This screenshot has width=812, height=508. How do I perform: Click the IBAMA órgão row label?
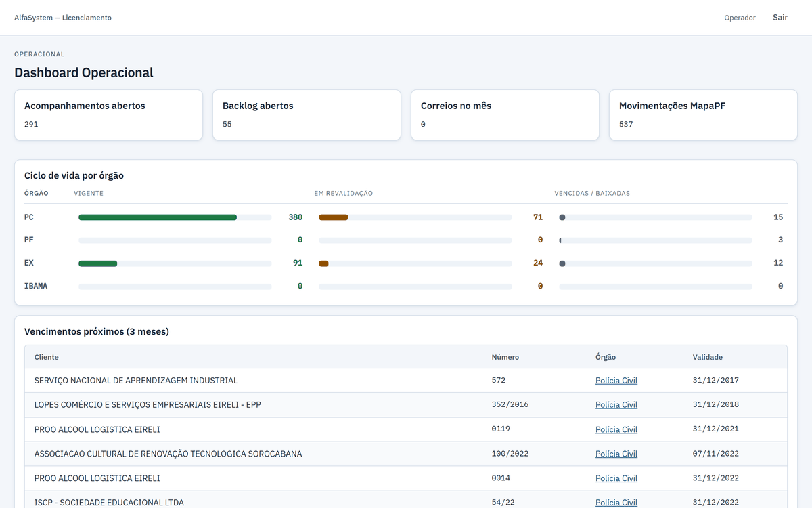pyautogui.click(x=36, y=286)
